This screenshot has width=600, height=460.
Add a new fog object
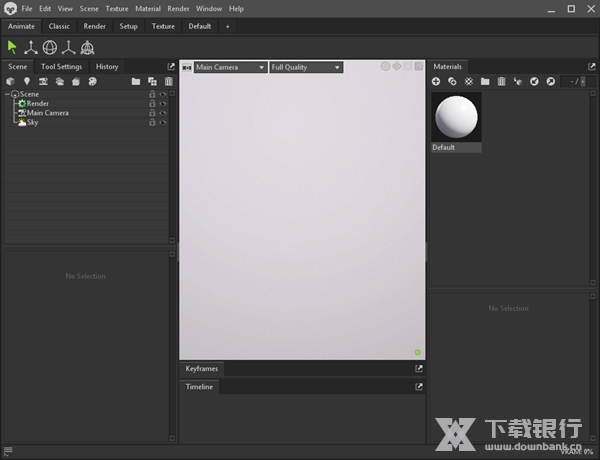(60, 81)
